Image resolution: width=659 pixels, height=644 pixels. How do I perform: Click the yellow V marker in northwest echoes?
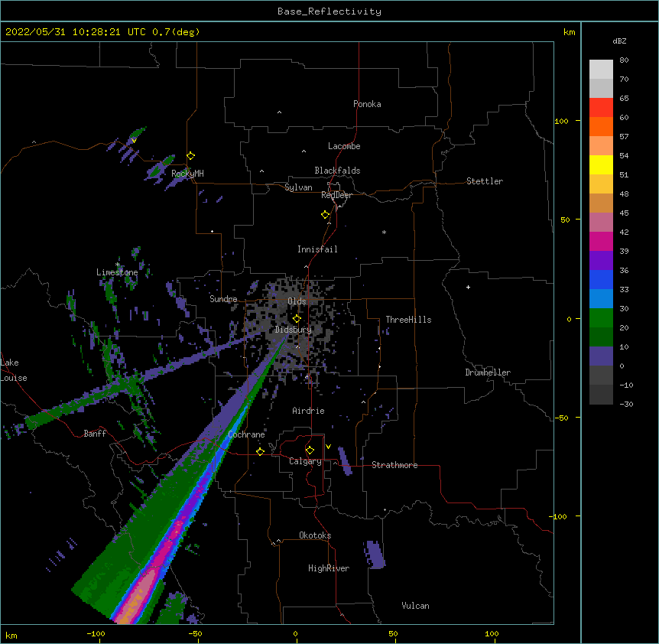point(134,141)
